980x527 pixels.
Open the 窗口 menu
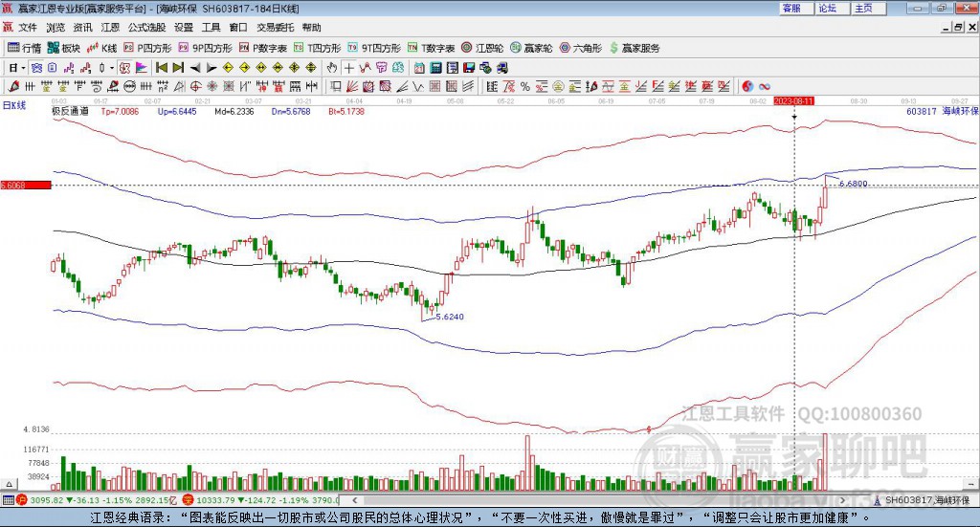click(238, 28)
